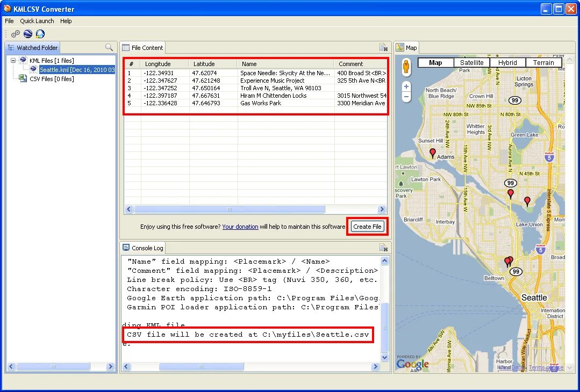Click the gears settings toolbar icon

pos(15,34)
